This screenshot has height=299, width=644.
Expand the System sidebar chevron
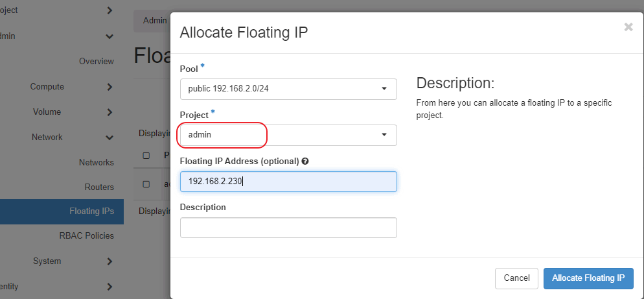click(109, 261)
